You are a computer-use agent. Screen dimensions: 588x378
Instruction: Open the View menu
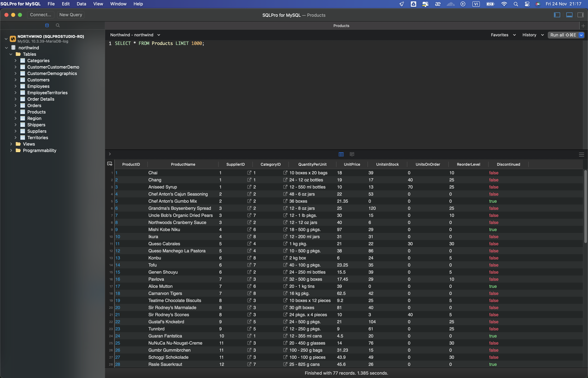pyautogui.click(x=98, y=4)
